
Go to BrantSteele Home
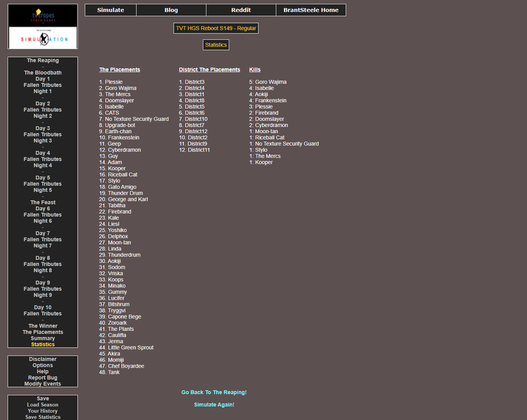(311, 10)
